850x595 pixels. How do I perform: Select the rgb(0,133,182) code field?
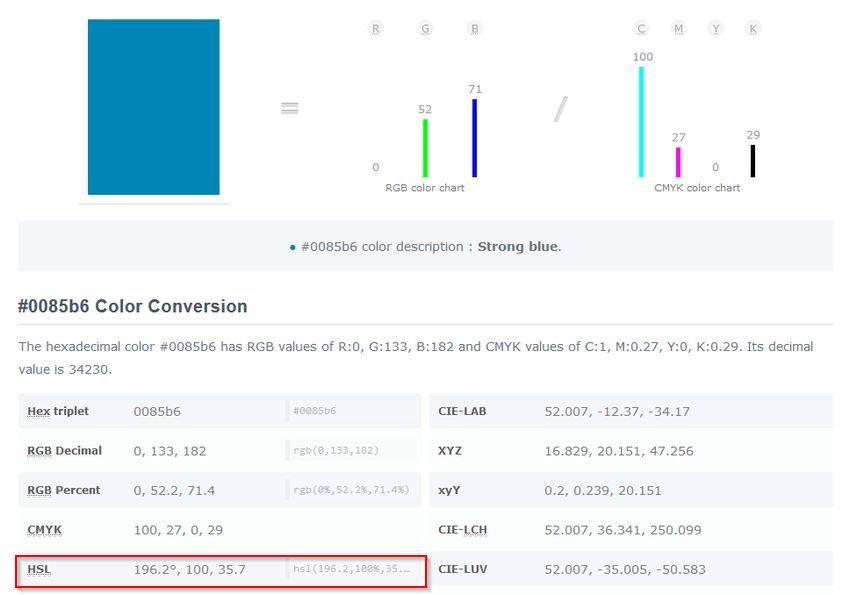350,451
